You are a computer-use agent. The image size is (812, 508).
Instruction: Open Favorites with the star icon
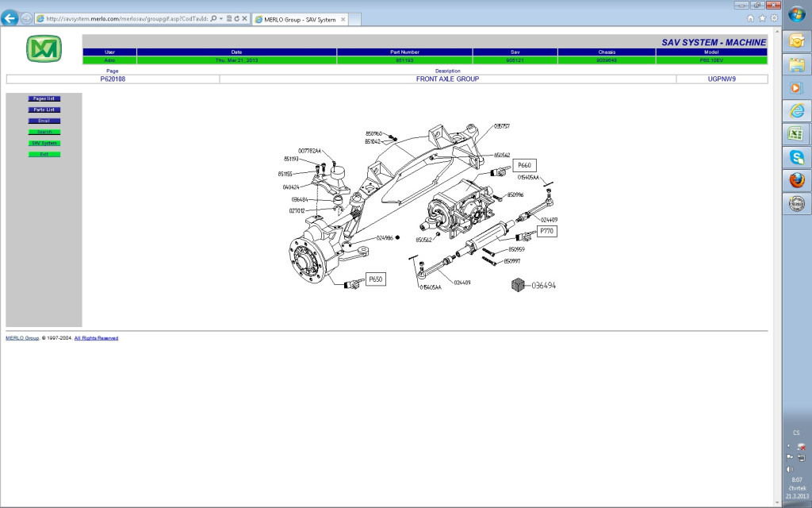point(762,18)
